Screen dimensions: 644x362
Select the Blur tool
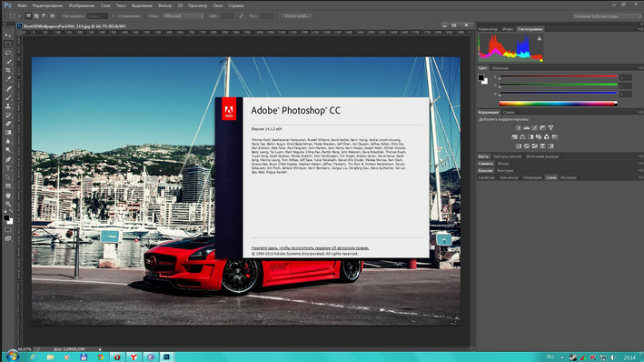[8, 142]
